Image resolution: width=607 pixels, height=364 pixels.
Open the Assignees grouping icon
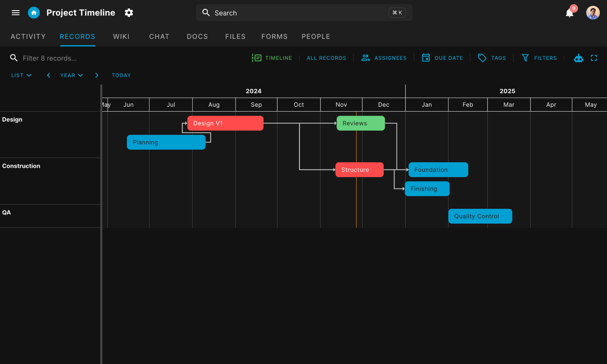tap(365, 58)
